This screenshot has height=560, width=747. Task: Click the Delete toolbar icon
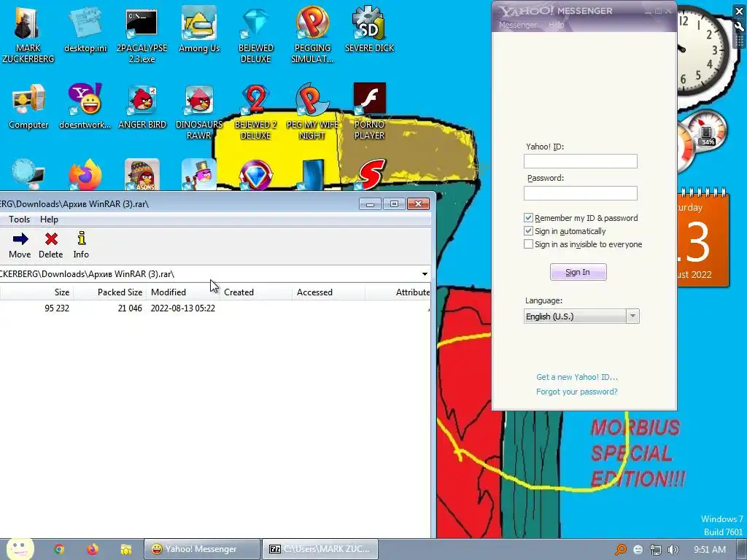pos(51,245)
